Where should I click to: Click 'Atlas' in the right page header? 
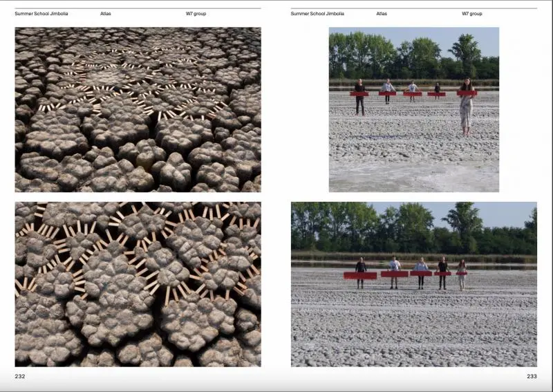point(382,14)
